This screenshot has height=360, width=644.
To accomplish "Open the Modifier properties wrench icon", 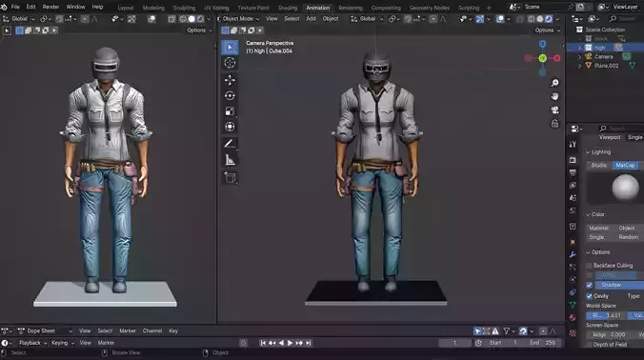I will pos(573,254).
